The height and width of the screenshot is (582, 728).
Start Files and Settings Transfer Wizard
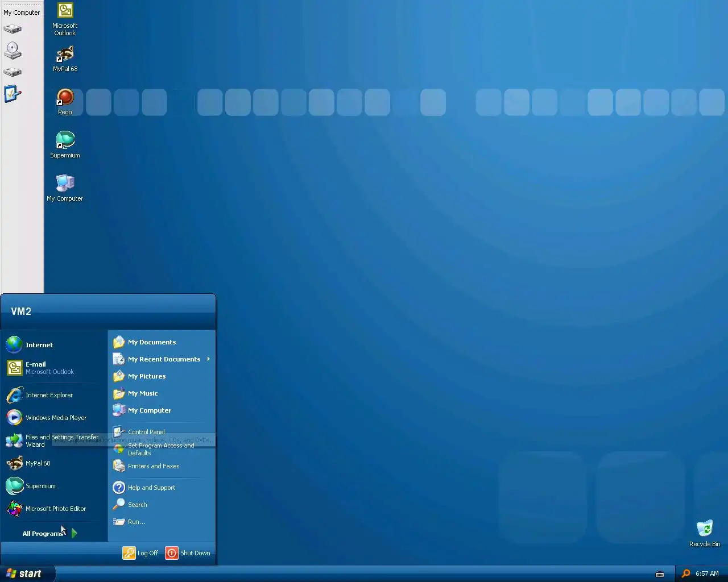click(x=54, y=440)
